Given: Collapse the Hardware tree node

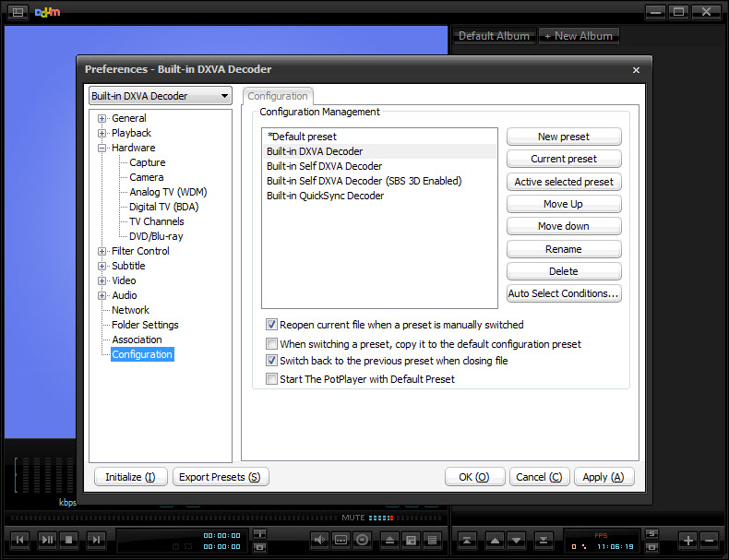Looking at the screenshot, I should tap(102, 149).
